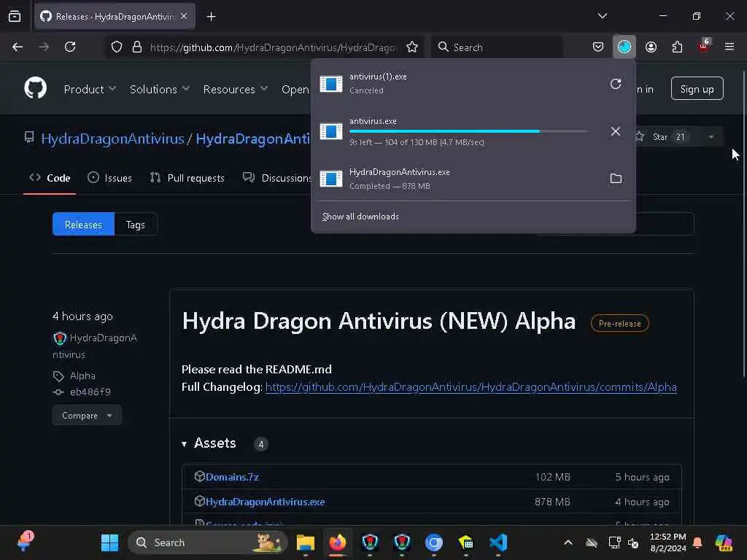Download Domains.7z asset
The height and width of the screenshot is (560, 747).
(x=232, y=477)
